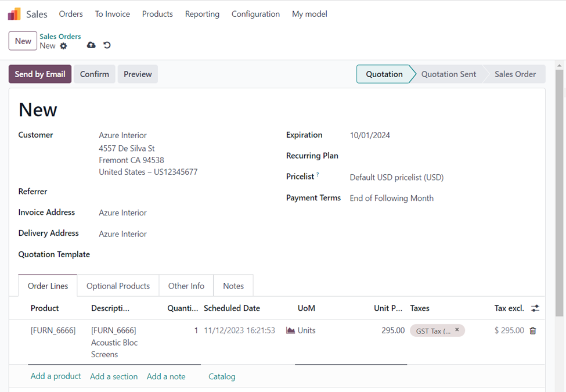Switch to the Optional Products tab
This screenshot has height=392, width=566.
[118, 286]
